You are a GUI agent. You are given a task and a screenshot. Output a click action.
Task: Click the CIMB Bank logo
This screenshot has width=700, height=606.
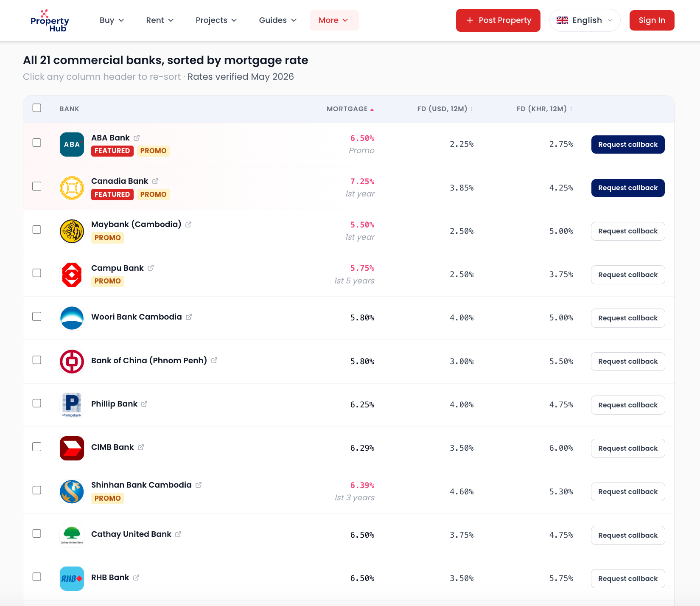coord(72,448)
